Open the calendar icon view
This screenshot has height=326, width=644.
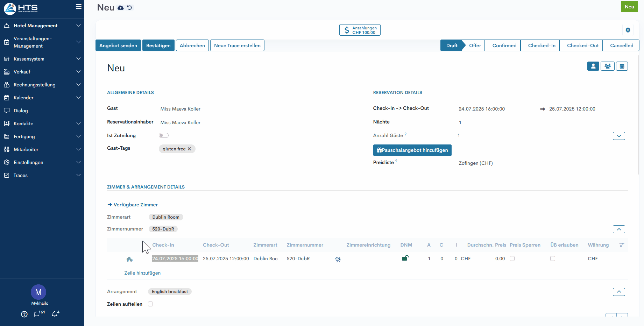tap(622, 66)
